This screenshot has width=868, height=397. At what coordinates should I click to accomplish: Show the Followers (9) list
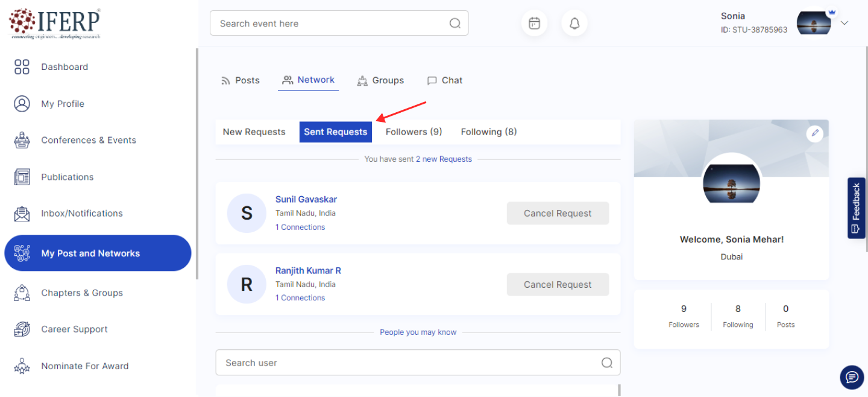414,132
